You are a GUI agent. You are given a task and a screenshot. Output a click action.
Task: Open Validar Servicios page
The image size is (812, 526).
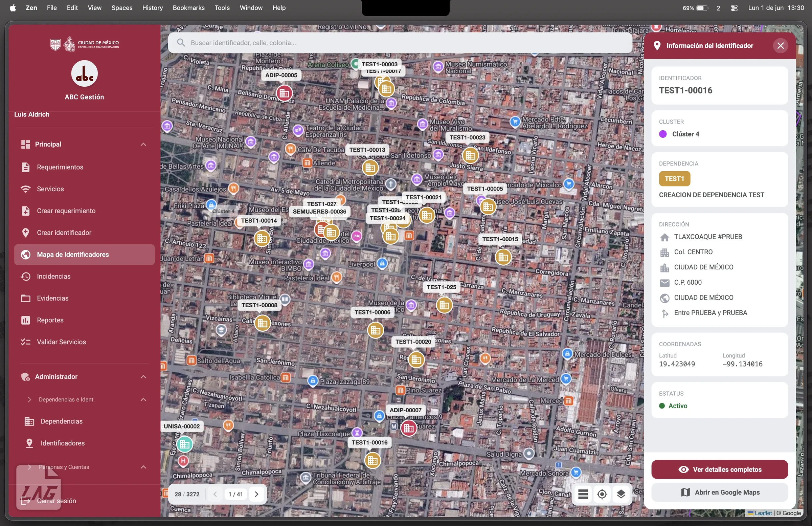click(x=84, y=342)
